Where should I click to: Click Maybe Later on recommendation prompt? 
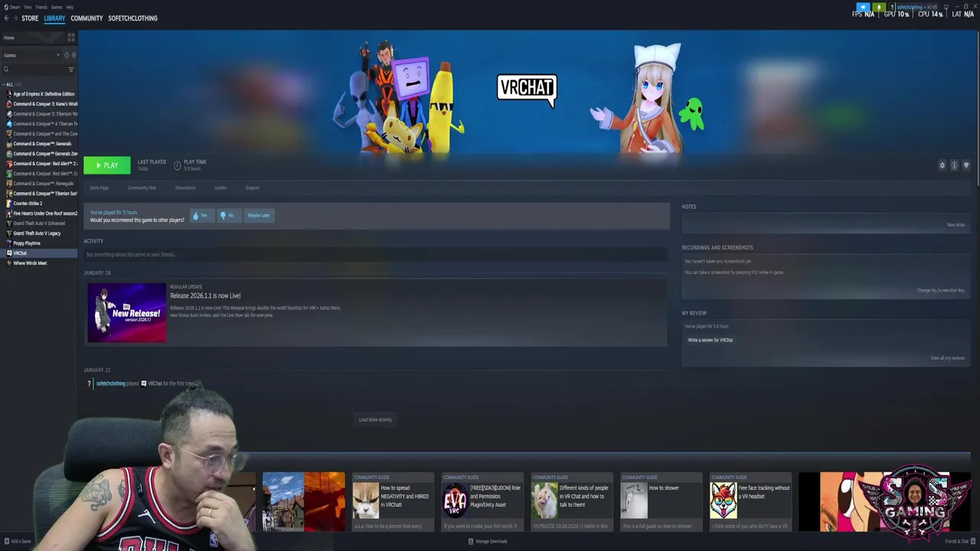click(x=259, y=216)
